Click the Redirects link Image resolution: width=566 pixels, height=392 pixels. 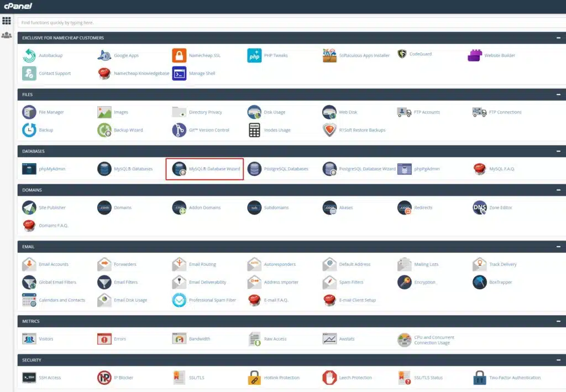coord(423,207)
